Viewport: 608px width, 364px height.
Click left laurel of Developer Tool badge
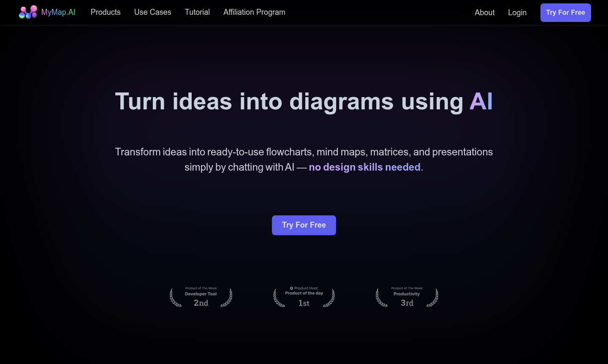(175, 298)
